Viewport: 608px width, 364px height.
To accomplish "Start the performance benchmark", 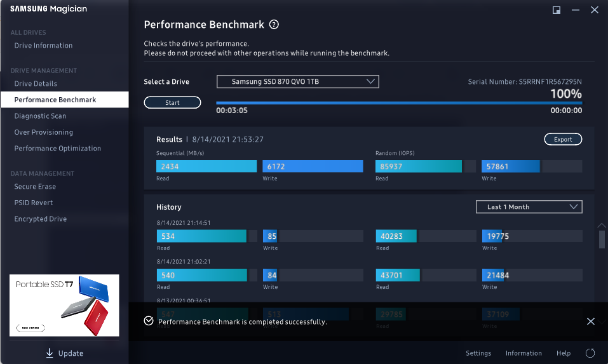I will 172,102.
